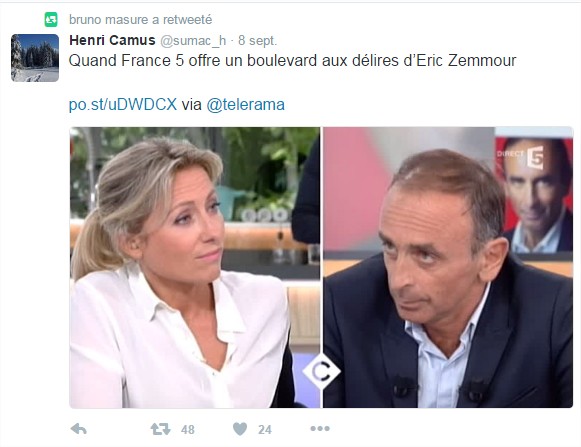Click the portrait poster behind the man

point(534,195)
